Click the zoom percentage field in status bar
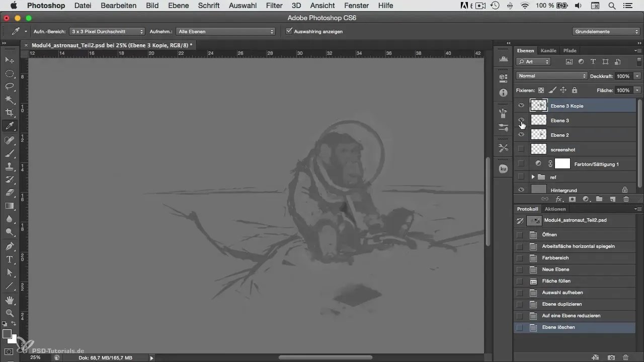Image resolution: width=644 pixels, height=362 pixels. (x=35, y=357)
